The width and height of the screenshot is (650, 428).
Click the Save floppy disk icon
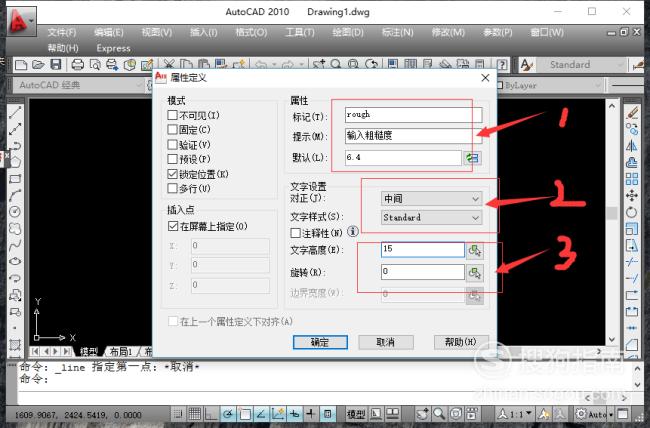56,64
